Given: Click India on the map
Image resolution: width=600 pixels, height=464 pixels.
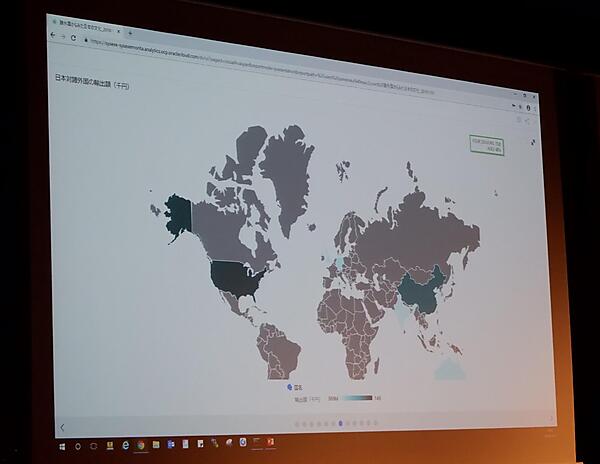Looking at the screenshot, I should pos(401,314).
